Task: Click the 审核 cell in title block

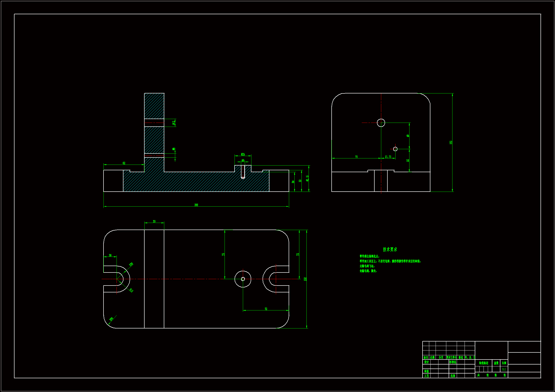Action: pos(426,371)
